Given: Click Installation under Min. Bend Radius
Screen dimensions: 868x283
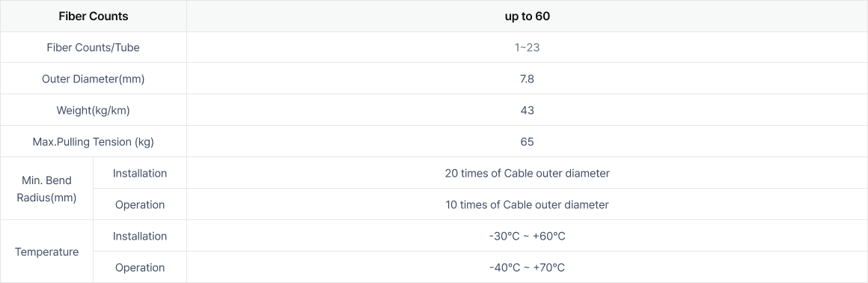Looking at the screenshot, I should pyautogui.click(x=139, y=174).
